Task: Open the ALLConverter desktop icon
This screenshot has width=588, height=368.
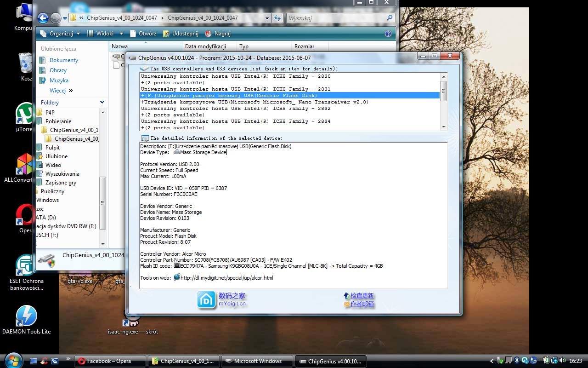Action: (x=20, y=168)
